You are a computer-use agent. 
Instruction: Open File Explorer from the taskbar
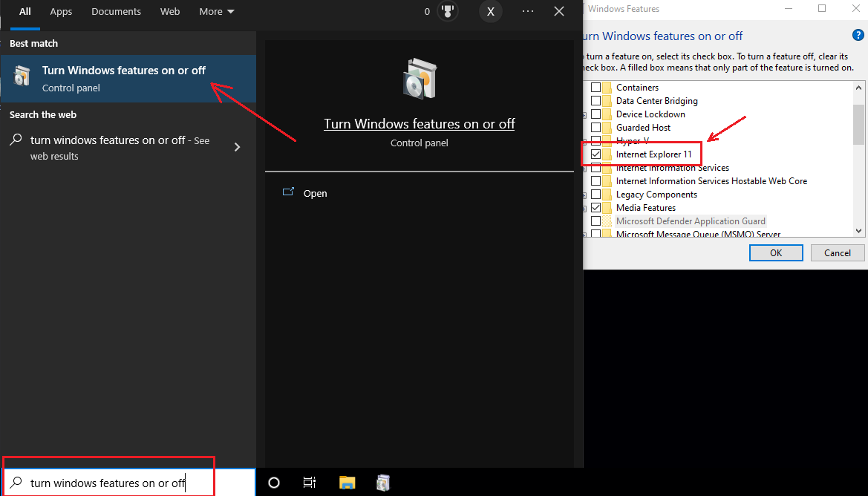click(x=347, y=483)
